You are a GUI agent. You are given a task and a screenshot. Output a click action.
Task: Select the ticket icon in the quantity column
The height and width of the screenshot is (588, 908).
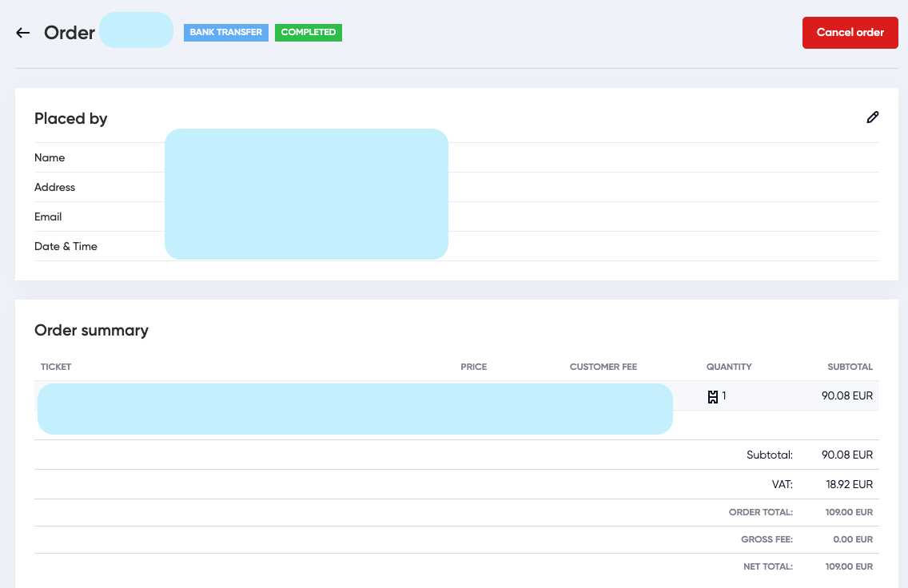[x=711, y=395]
